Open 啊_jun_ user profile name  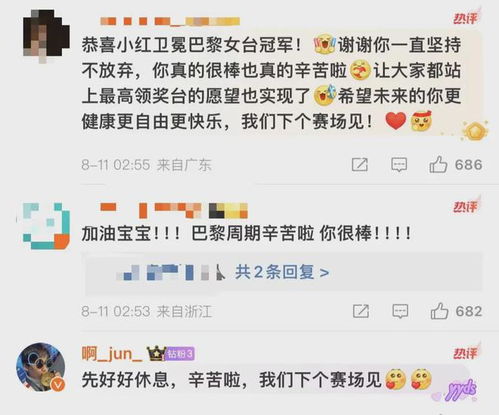(x=112, y=353)
